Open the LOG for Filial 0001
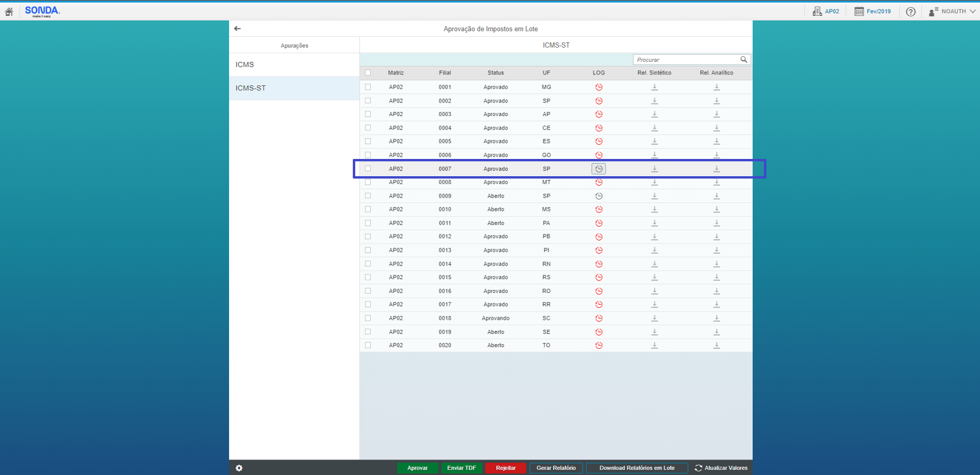This screenshot has width=980, height=475. pos(599,87)
